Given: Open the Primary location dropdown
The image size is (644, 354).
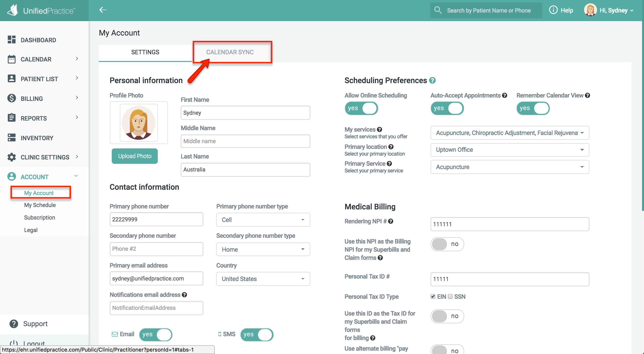Looking at the screenshot, I should pos(509,150).
